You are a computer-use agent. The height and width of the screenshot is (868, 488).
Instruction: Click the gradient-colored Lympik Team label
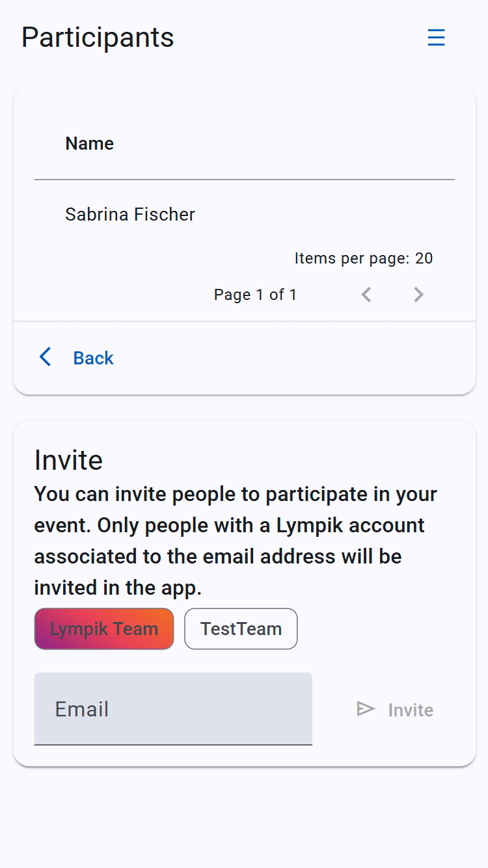point(104,629)
